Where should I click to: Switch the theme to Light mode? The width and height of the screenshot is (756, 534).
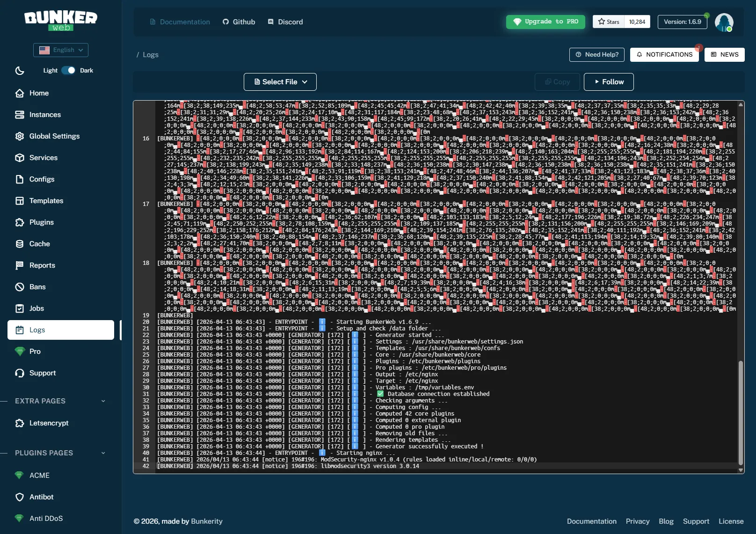tap(50, 70)
